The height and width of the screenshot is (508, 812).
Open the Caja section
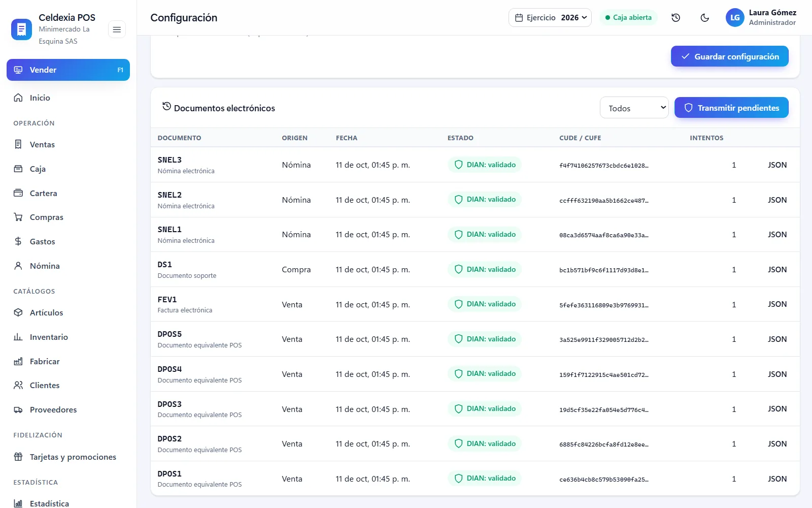(x=68, y=169)
